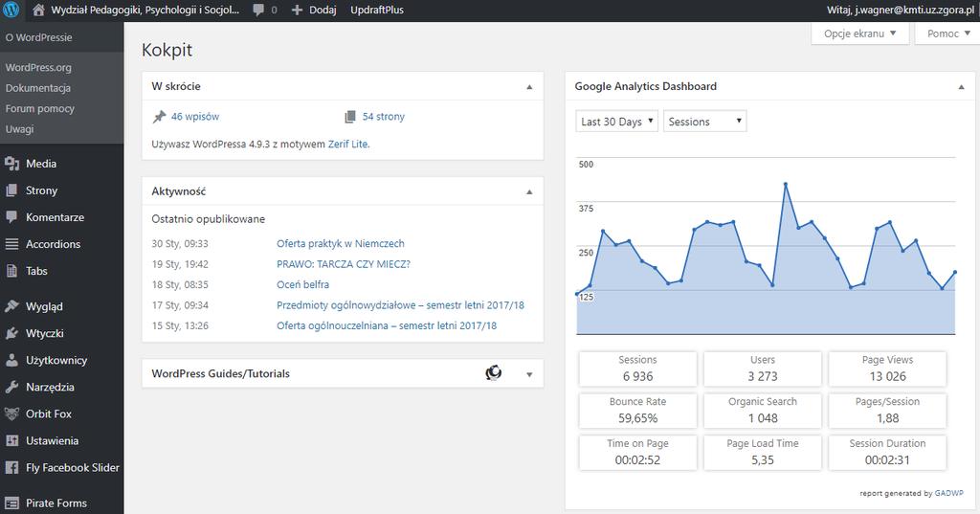Open the 54 strony pages link
980x514 pixels.
tap(383, 117)
